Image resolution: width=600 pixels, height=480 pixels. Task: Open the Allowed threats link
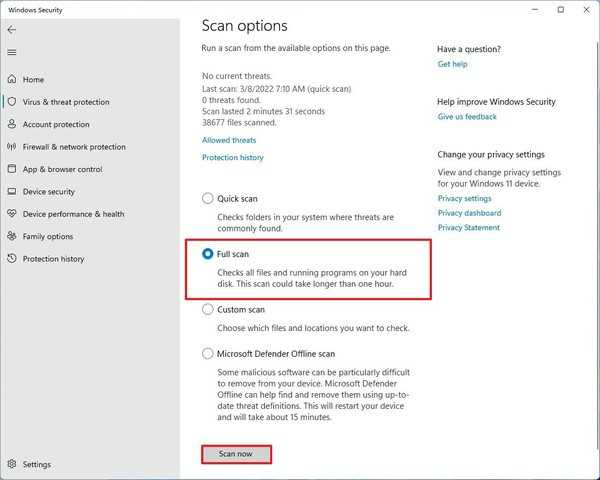click(229, 140)
